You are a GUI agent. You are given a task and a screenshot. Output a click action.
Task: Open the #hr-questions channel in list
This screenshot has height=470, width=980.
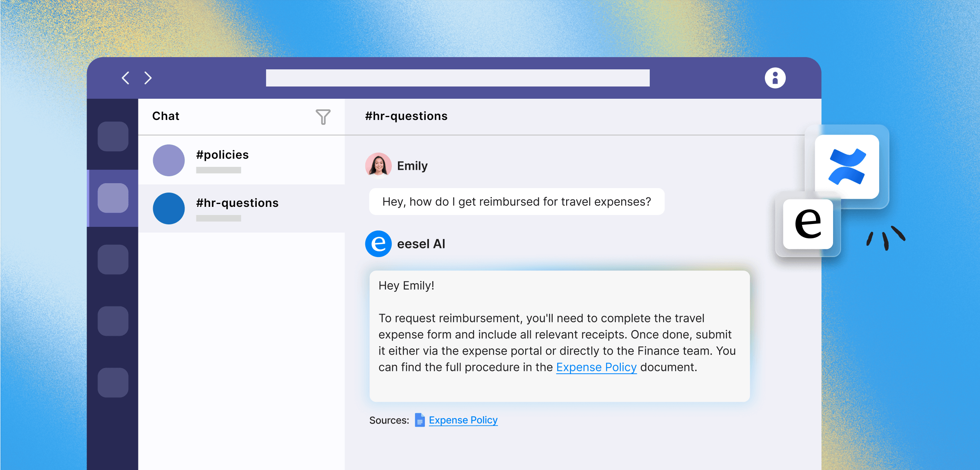242,208
